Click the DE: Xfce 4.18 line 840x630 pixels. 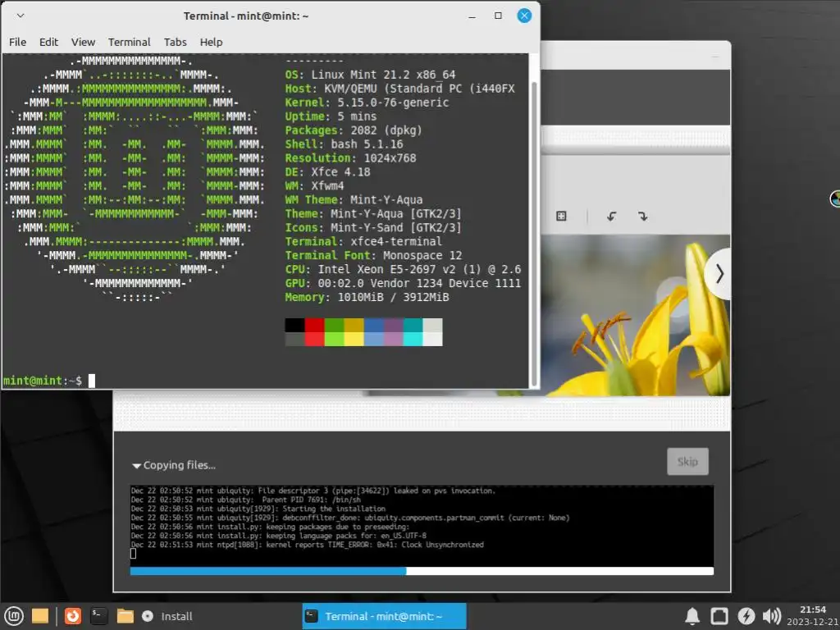327,172
